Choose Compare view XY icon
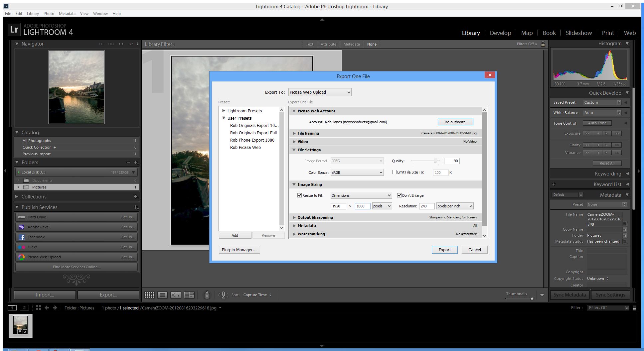 [x=176, y=295]
